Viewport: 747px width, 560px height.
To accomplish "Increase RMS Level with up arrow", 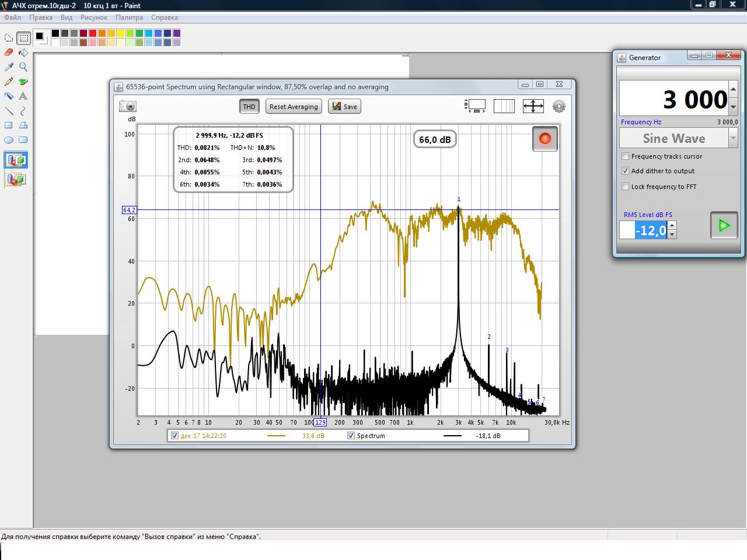I will click(x=672, y=225).
